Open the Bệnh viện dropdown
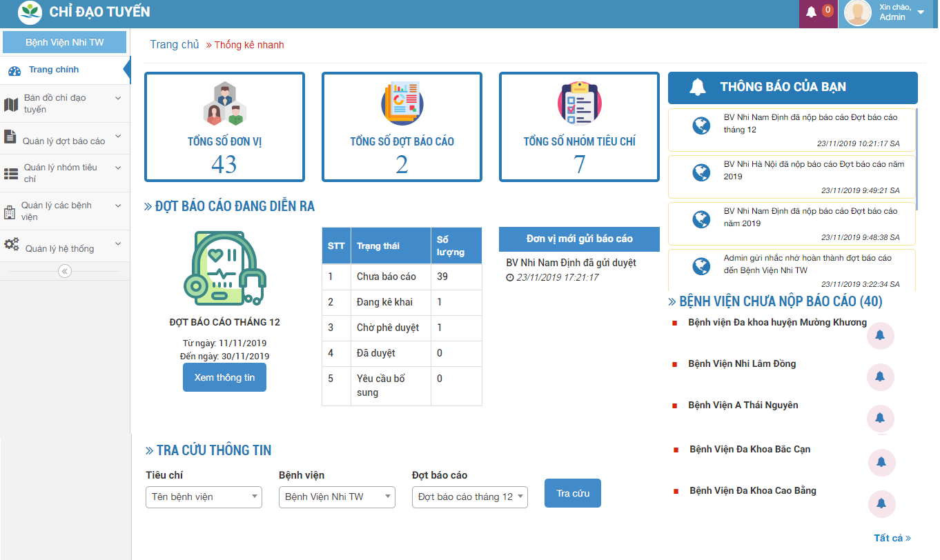Screen dimensions: 940x560 [x=337, y=497]
